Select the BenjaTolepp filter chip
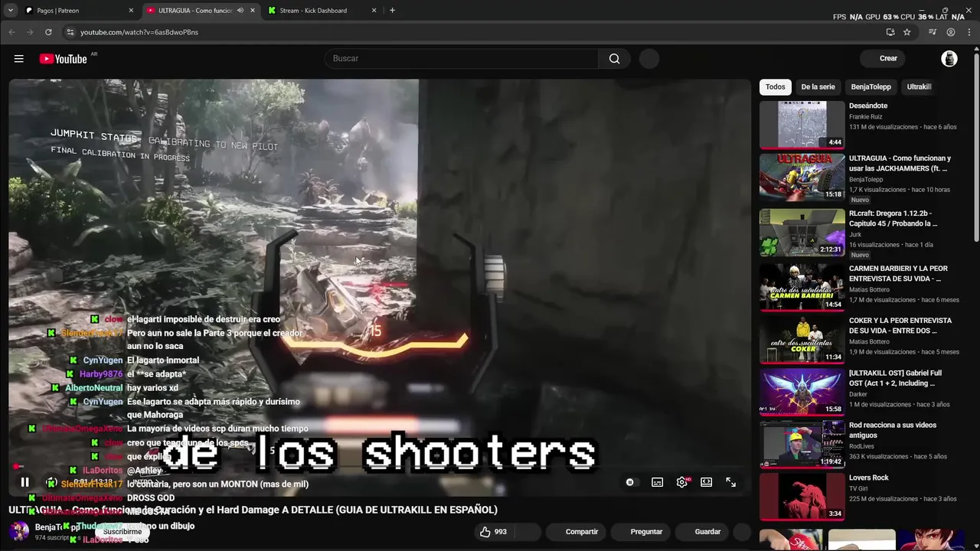The width and height of the screenshot is (980, 551). click(871, 86)
